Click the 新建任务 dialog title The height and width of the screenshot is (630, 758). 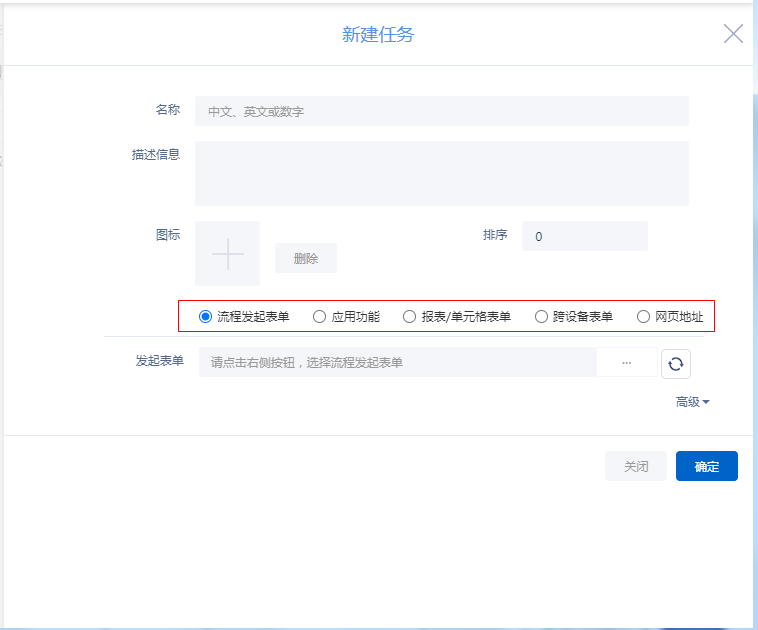[x=378, y=35]
